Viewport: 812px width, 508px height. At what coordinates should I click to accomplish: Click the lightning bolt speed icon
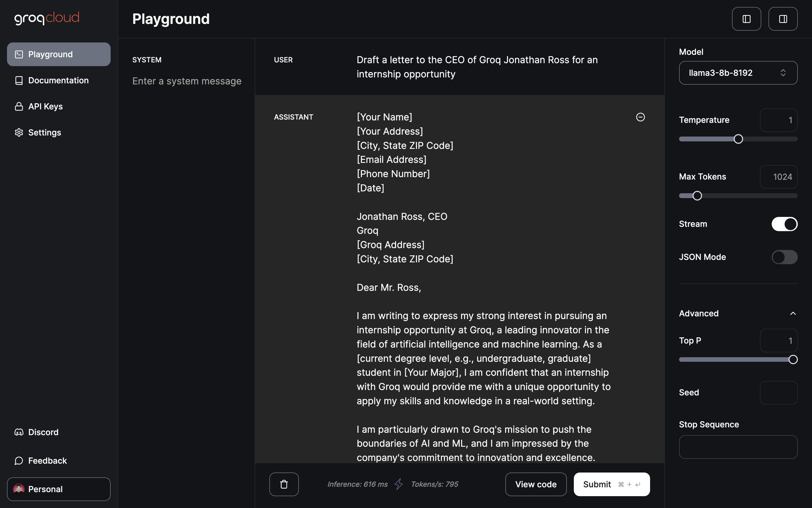tap(399, 484)
